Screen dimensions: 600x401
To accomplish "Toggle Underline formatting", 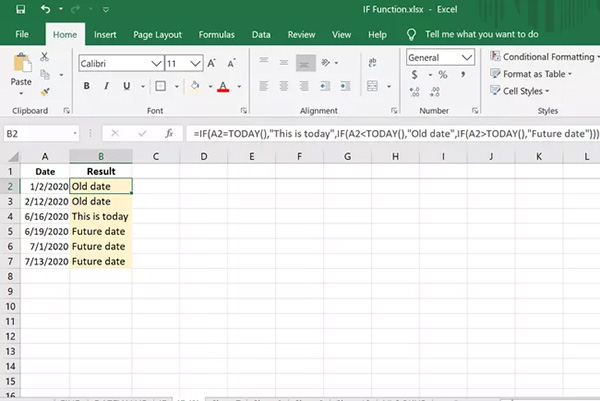I will 124,86.
